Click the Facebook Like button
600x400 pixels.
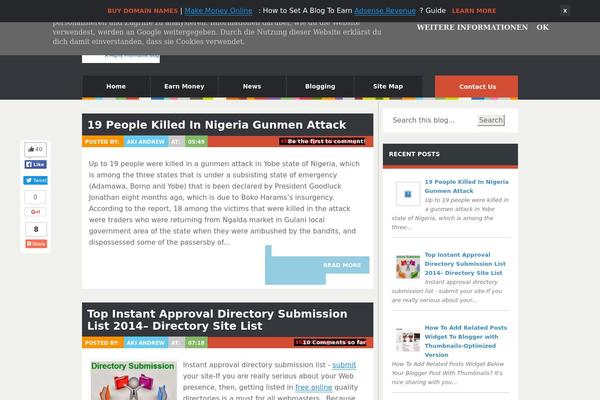tap(36, 165)
